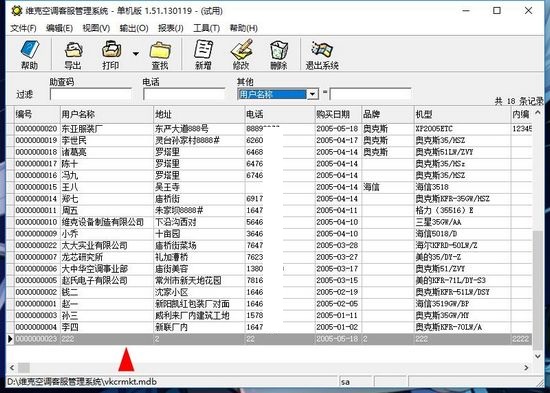Click the horizontal scrollbar right arrow
550x393 pixels.
tap(526, 367)
